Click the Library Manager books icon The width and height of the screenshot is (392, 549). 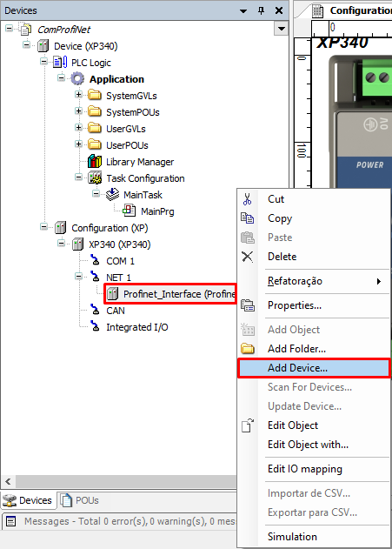pyautogui.click(x=95, y=162)
